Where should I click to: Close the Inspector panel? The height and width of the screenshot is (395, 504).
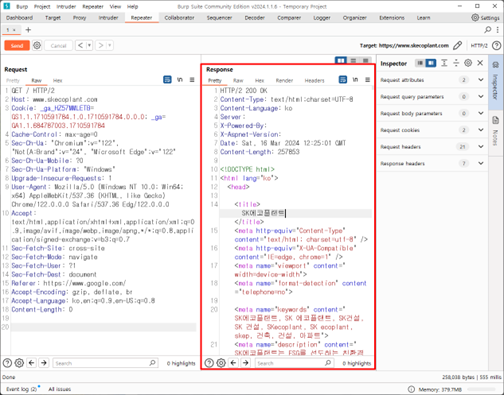pyautogui.click(x=480, y=63)
